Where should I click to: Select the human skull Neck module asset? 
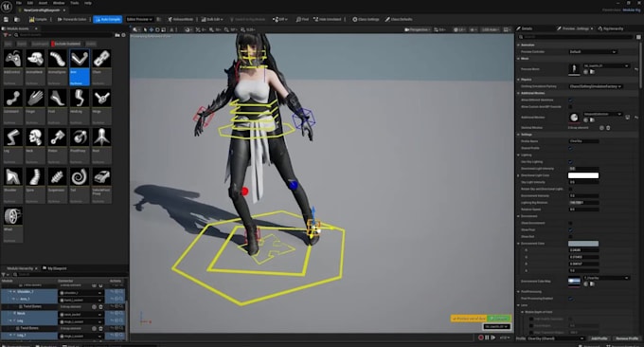pyautogui.click(x=35, y=146)
